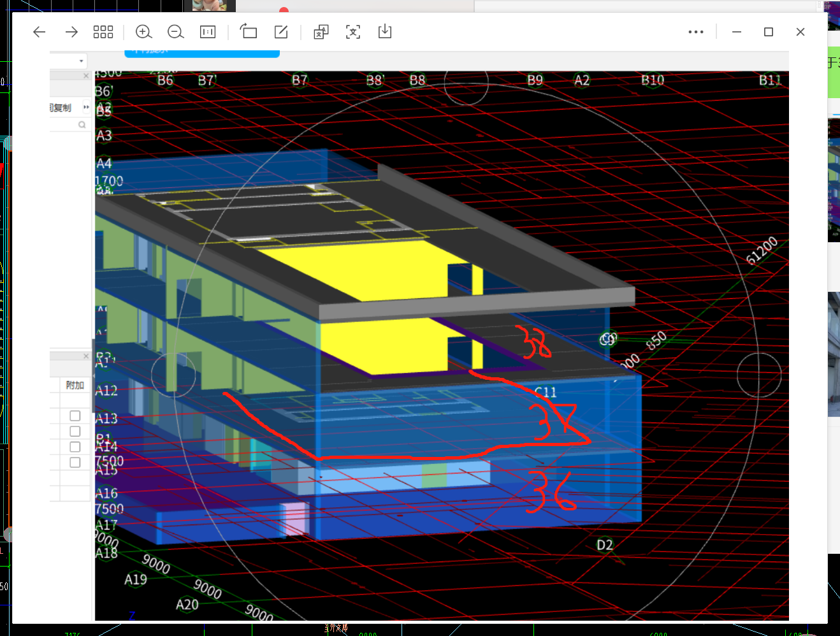This screenshot has height=636, width=840.
Task: Open the dropdown arrow at top of left panel
Action: (82, 61)
